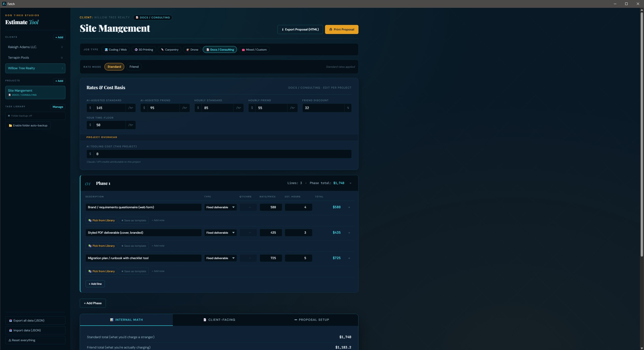Select Drone job type
Viewport: 644px width, 350px height.
click(x=192, y=50)
